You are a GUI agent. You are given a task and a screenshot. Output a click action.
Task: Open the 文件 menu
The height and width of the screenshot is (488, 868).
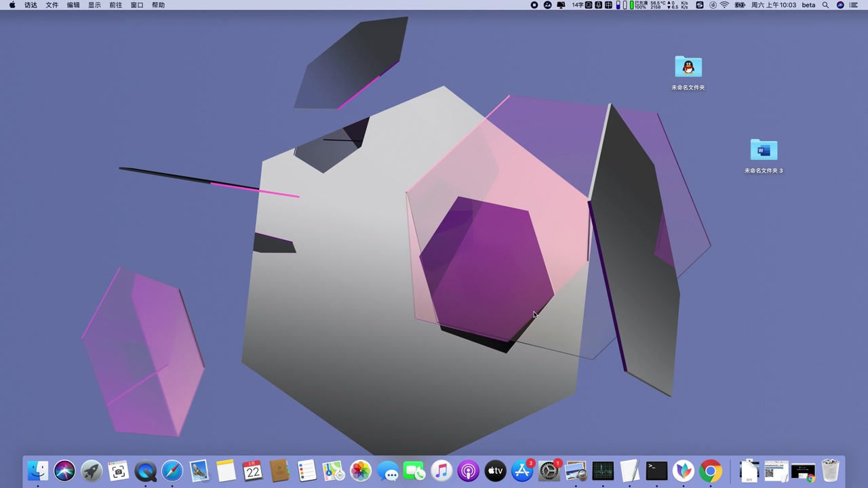52,5
